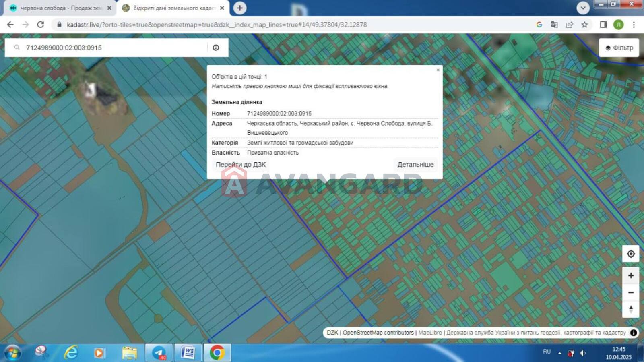Zoom out the map with minus button
The height and width of the screenshot is (362, 644).
pos(631,292)
